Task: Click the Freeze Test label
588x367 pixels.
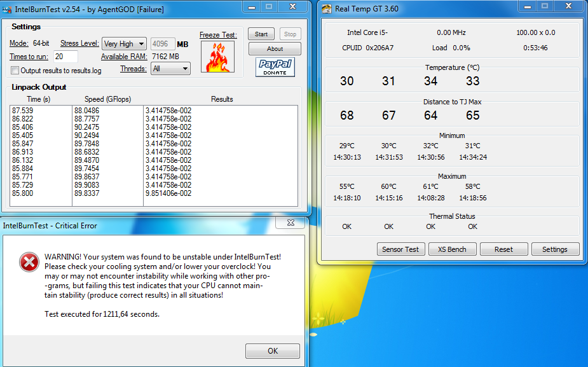Action: click(x=218, y=35)
